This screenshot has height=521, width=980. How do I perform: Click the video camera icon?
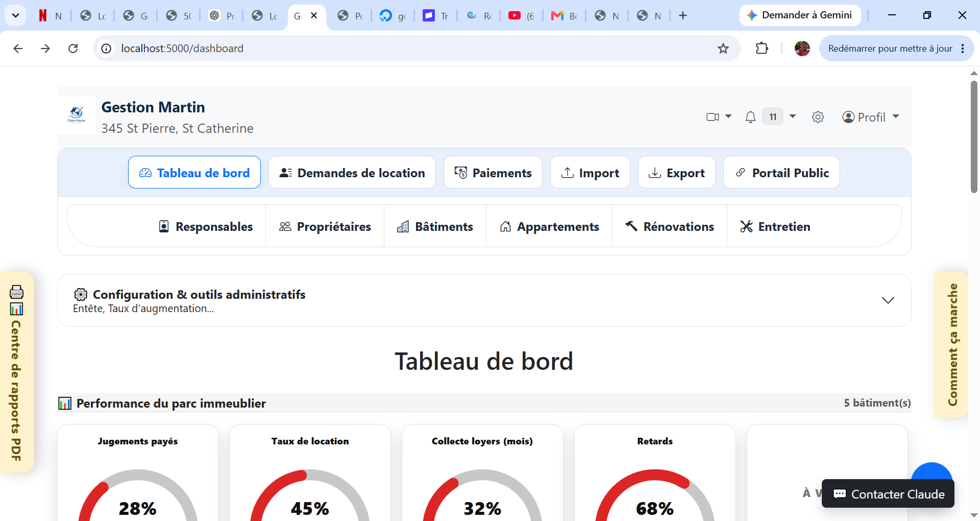[x=713, y=117]
